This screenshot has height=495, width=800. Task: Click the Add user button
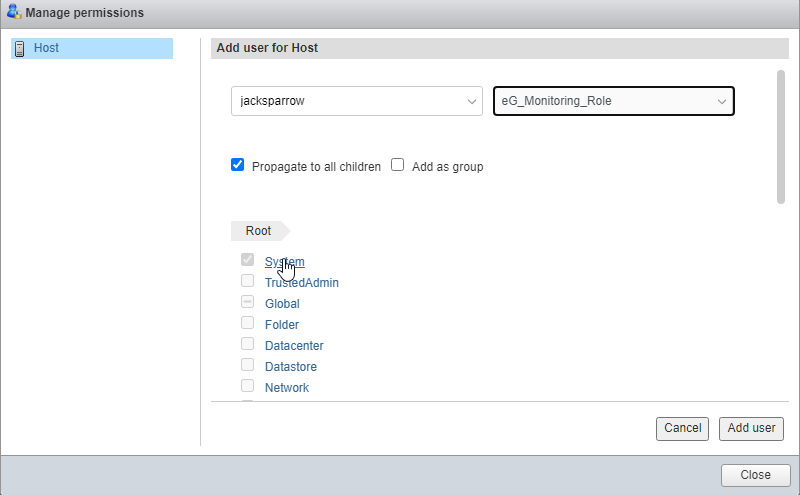(751, 429)
